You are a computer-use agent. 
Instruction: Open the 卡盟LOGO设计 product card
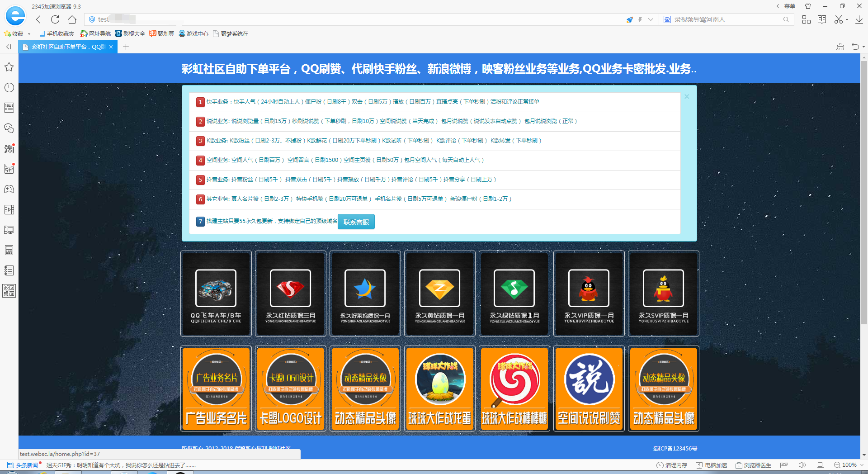click(291, 389)
